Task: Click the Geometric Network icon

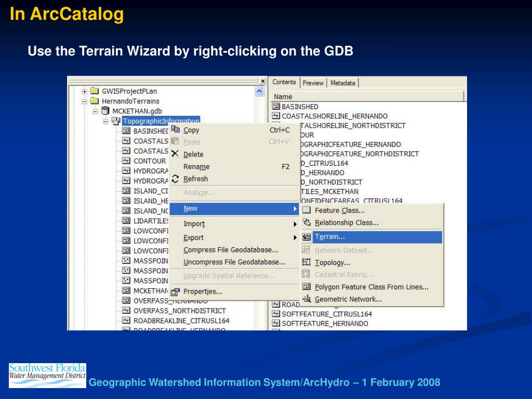Action: click(307, 299)
